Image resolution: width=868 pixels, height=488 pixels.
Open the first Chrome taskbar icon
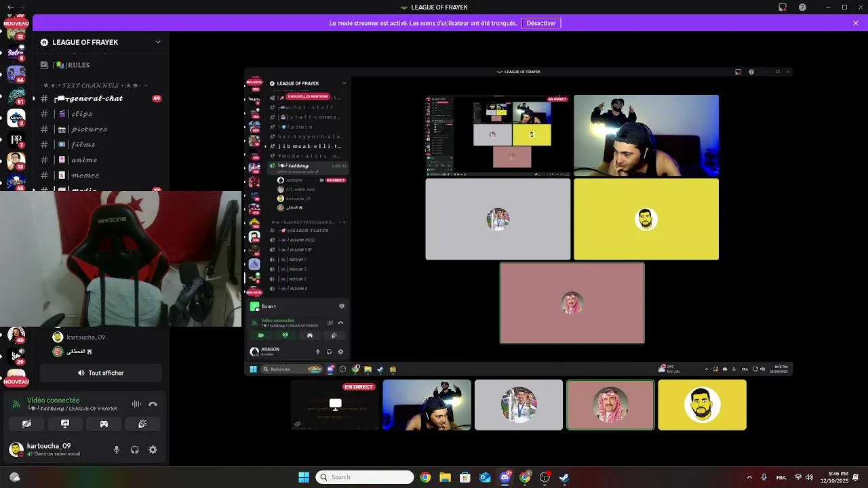click(425, 477)
